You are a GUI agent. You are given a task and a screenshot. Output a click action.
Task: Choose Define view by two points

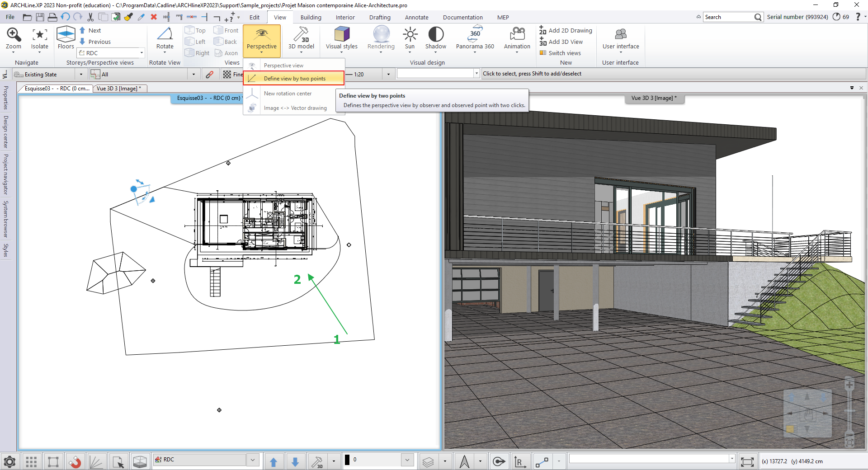294,79
